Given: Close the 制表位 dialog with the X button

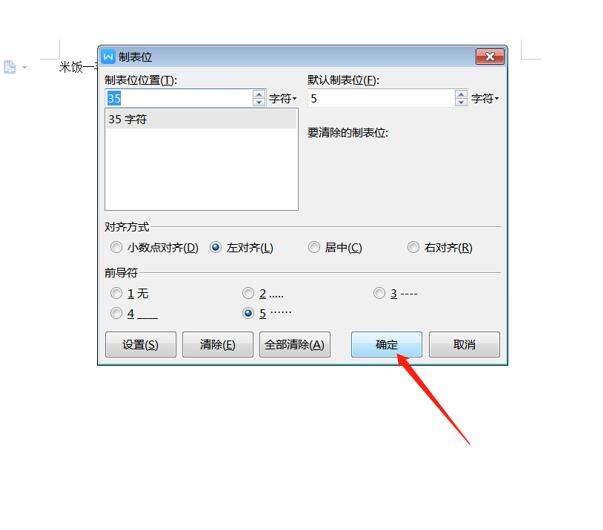Looking at the screenshot, I should coord(490,57).
